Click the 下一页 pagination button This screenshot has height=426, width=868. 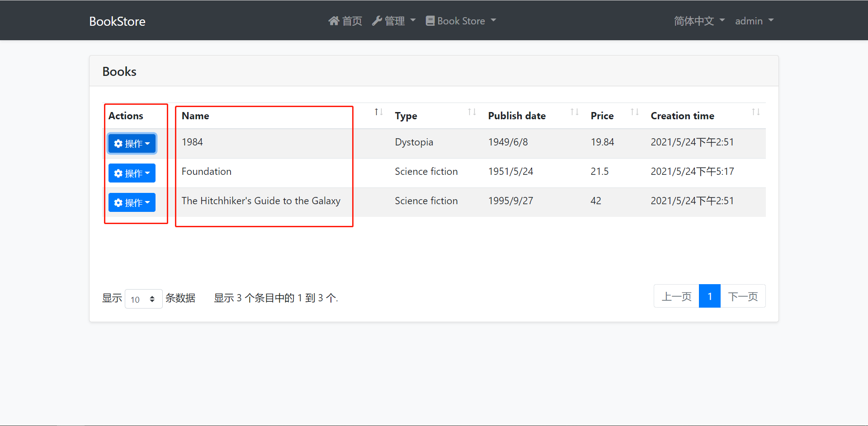click(743, 296)
